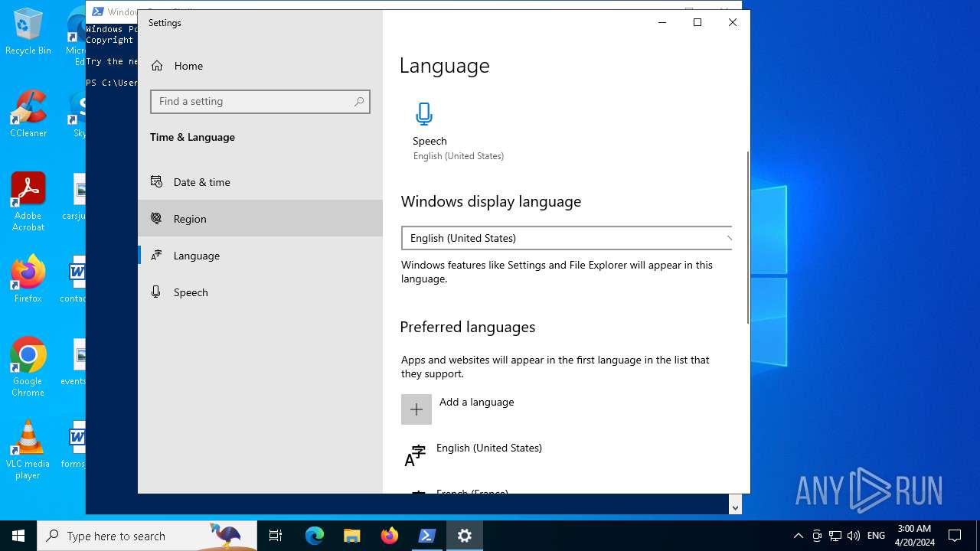Open Firefox desktop shortcut
Image resolution: width=980 pixels, height=551 pixels.
pyautogui.click(x=28, y=279)
